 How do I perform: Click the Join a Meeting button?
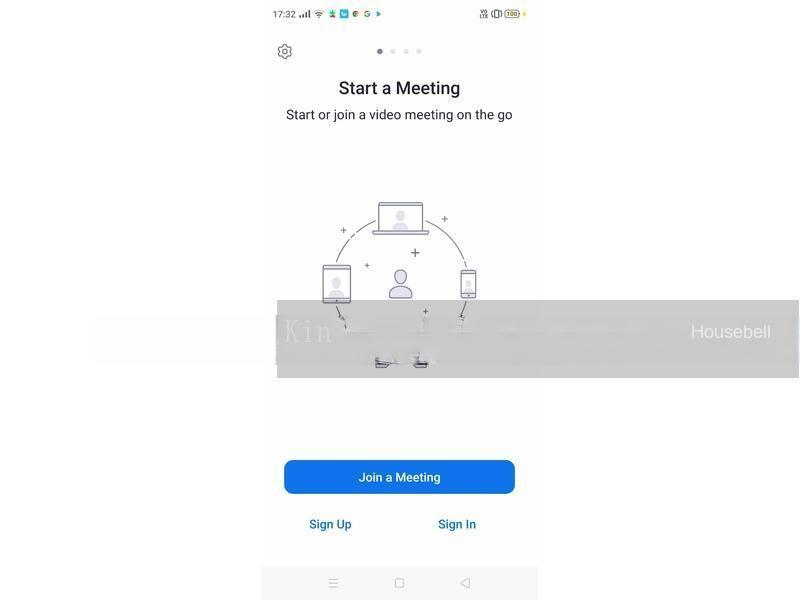(399, 477)
